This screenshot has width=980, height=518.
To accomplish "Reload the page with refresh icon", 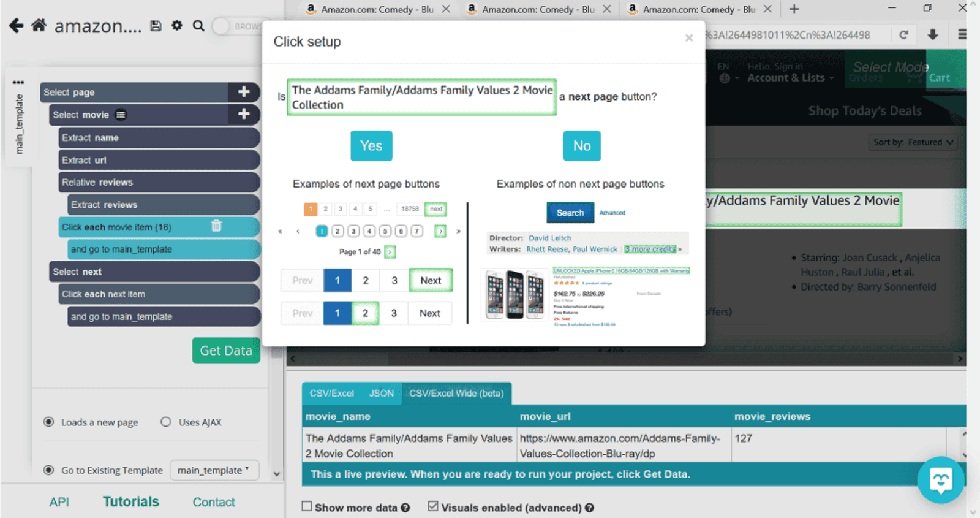I will [x=903, y=34].
